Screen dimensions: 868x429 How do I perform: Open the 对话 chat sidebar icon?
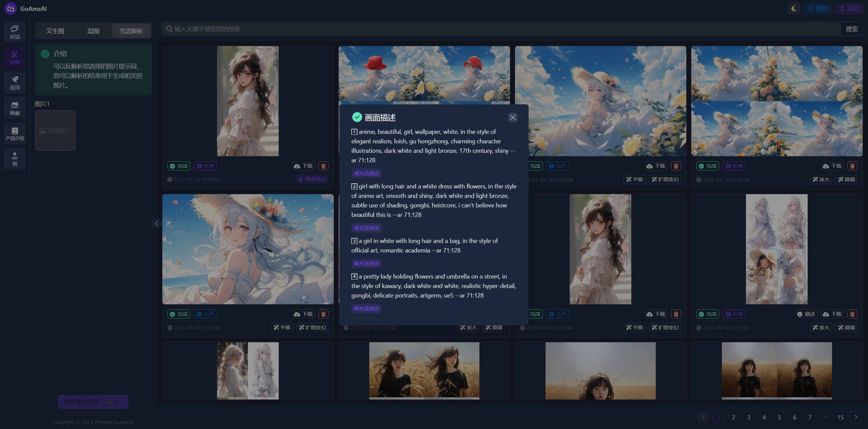15,32
